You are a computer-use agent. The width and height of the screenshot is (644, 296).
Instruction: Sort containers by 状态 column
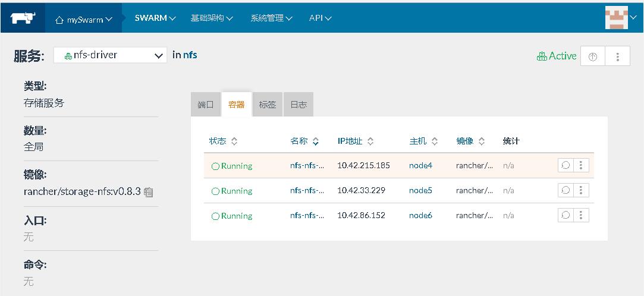[223, 141]
